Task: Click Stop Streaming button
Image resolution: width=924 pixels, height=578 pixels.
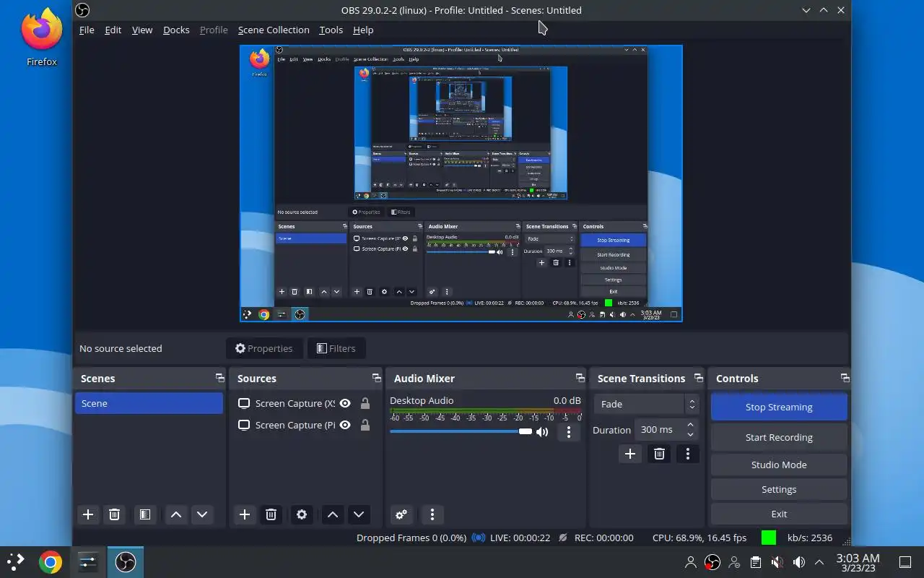Action: (x=779, y=407)
